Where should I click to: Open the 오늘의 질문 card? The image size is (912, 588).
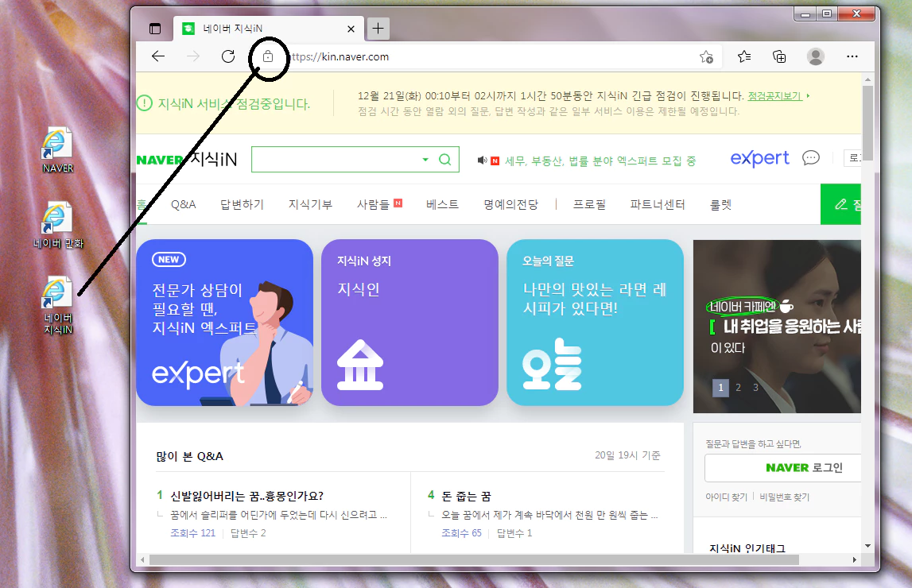[595, 323]
